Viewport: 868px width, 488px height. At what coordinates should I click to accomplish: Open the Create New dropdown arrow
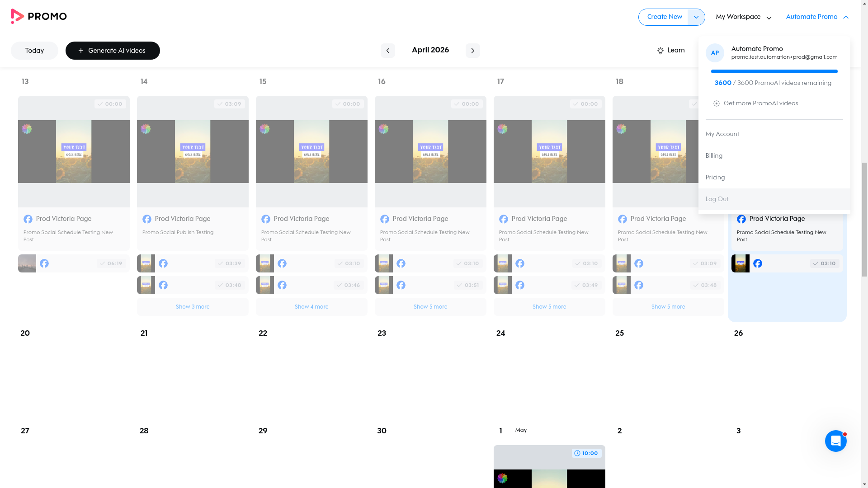(x=695, y=17)
